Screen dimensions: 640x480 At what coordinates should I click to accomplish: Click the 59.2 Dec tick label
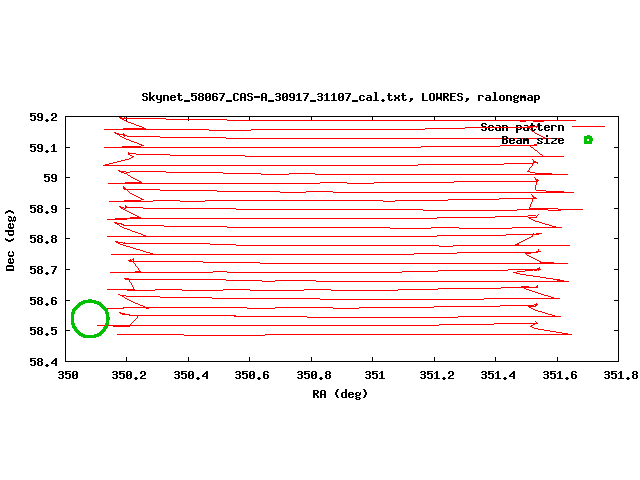tap(43, 117)
